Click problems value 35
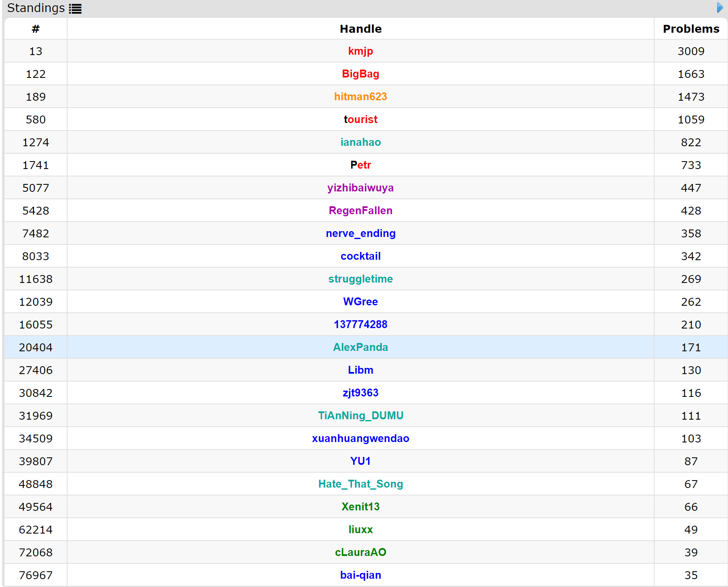The height and width of the screenshot is (587, 728). pos(691,575)
